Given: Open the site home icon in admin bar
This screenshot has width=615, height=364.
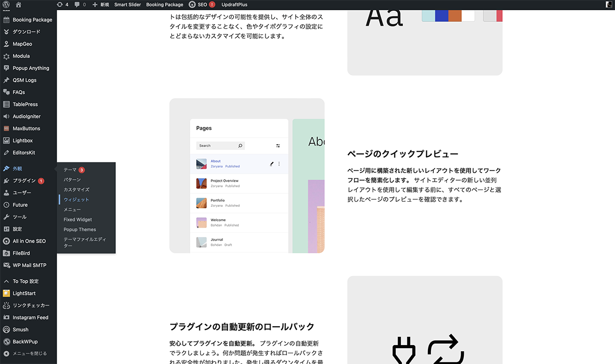Looking at the screenshot, I should pyautogui.click(x=18, y=5).
